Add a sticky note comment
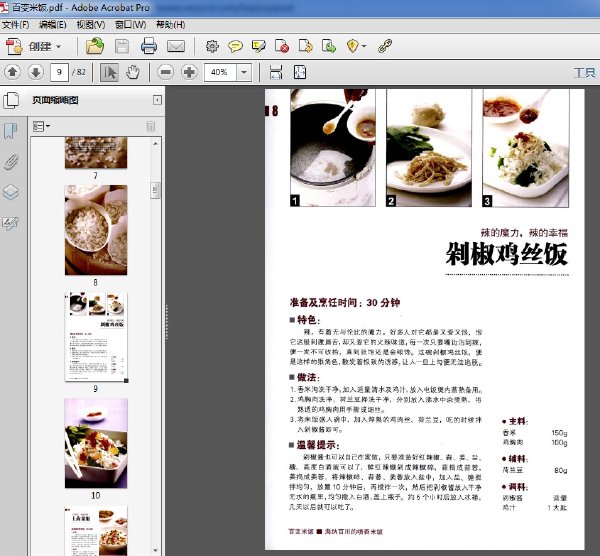Viewport: 600px width, 556px height. pyautogui.click(x=235, y=46)
